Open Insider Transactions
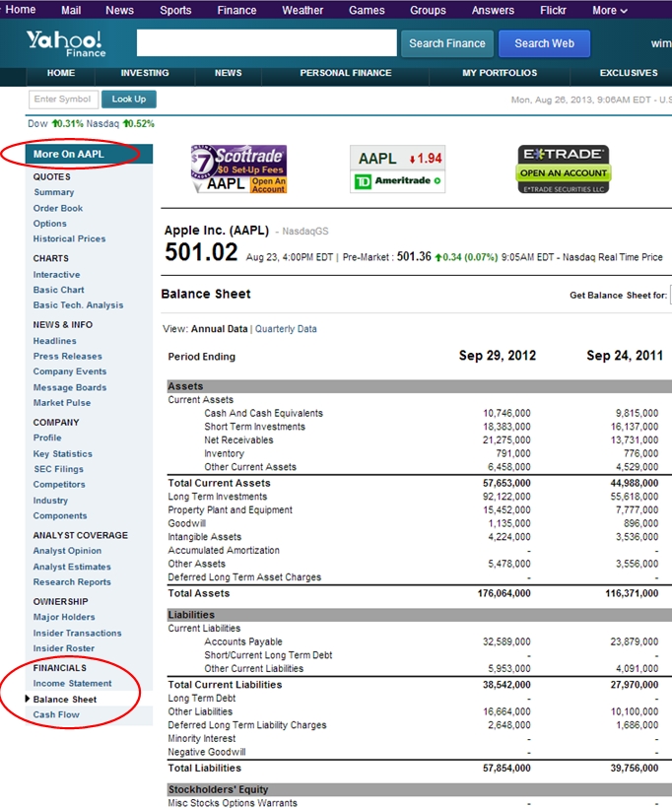 pos(78,633)
